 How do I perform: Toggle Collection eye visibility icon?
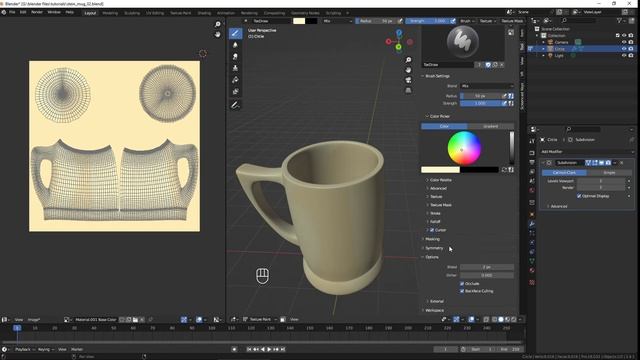(624, 36)
